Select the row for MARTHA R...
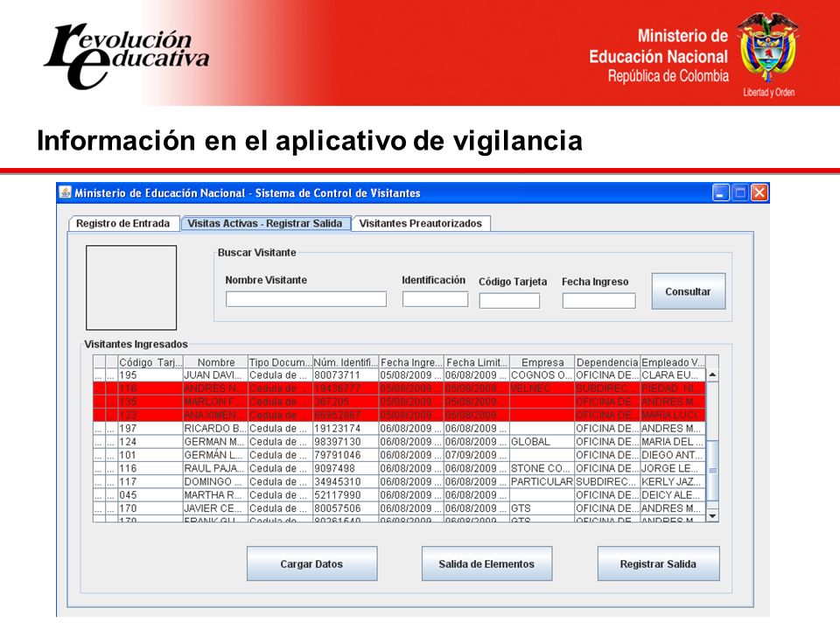The height and width of the screenshot is (630, 840). 399,495
